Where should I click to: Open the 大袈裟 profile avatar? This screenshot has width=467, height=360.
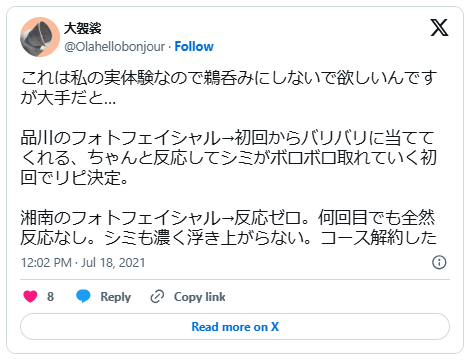pos(40,37)
